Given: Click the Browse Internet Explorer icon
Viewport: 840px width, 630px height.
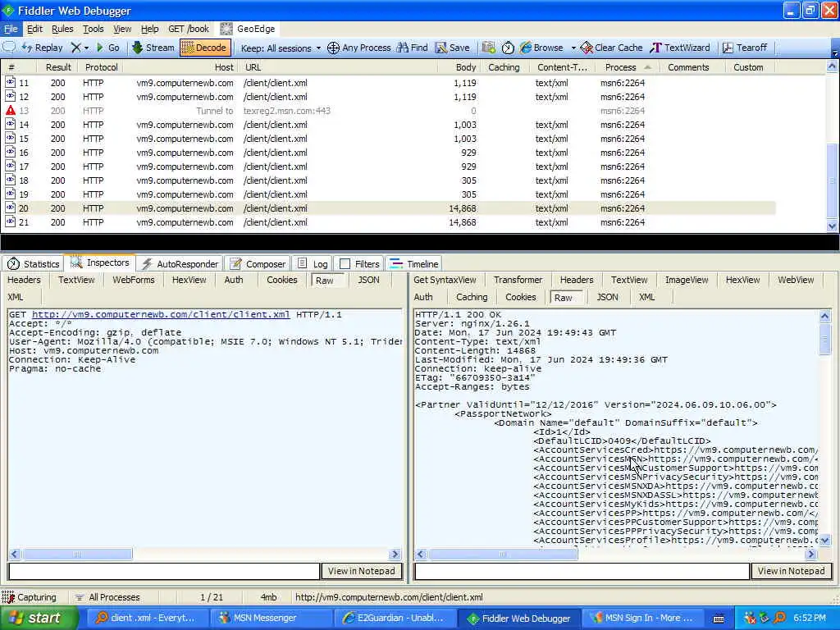Looking at the screenshot, I should coord(526,48).
